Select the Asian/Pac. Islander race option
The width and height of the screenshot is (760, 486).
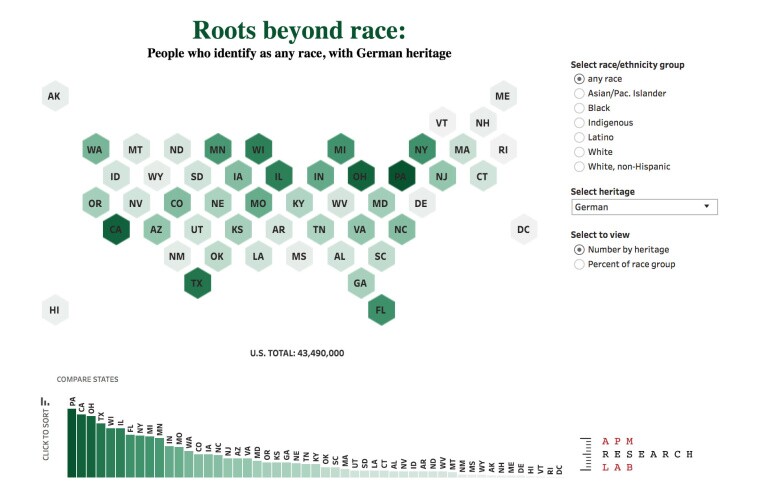579,94
